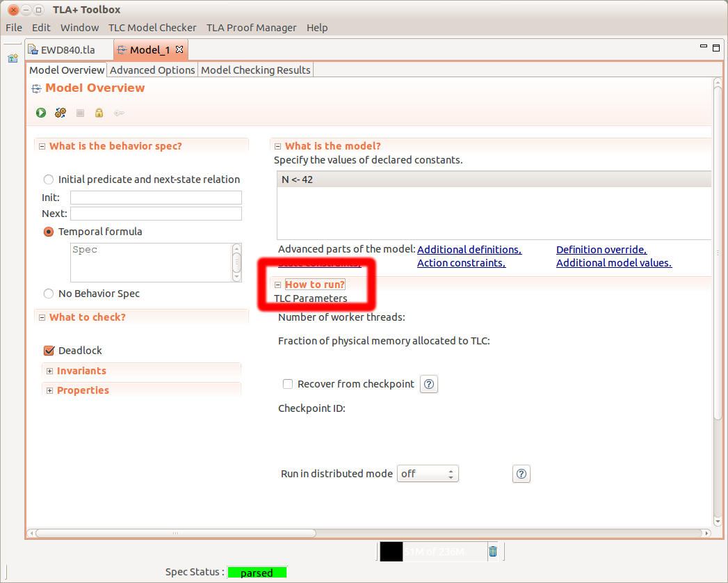Choose the No Behavior Spec option
Image resolution: width=728 pixels, height=583 pixels.
(49, 294)
